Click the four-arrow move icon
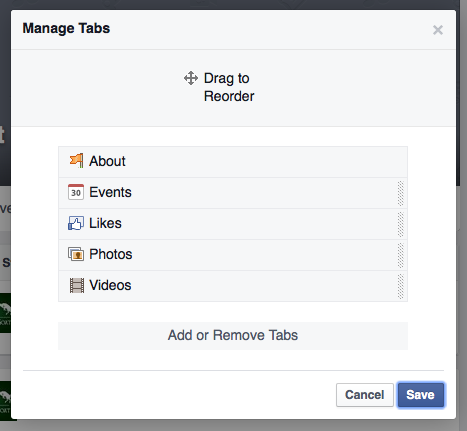Image resolution: width=467 pixels, height=431 pixels. (191, 78)
